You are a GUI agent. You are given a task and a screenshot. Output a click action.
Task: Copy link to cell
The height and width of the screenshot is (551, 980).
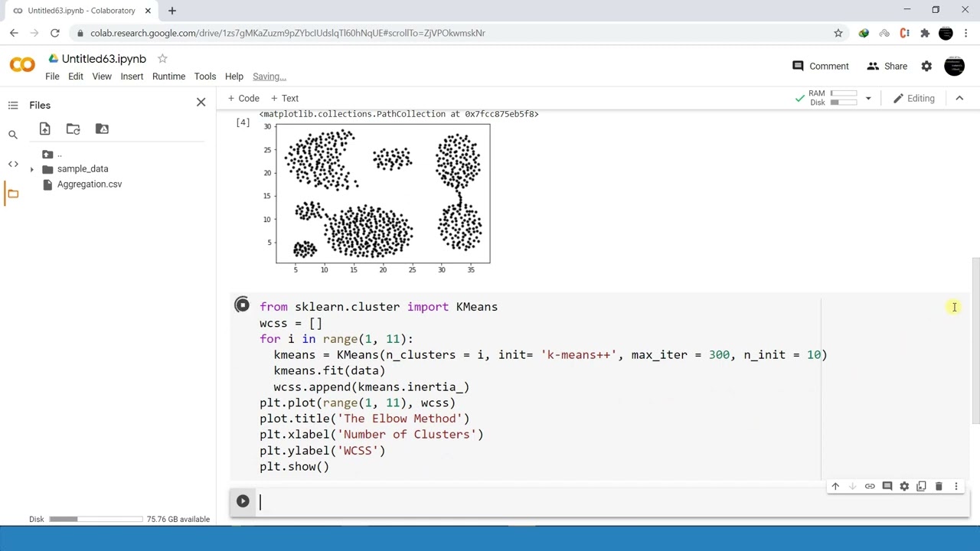coord(870,487)
